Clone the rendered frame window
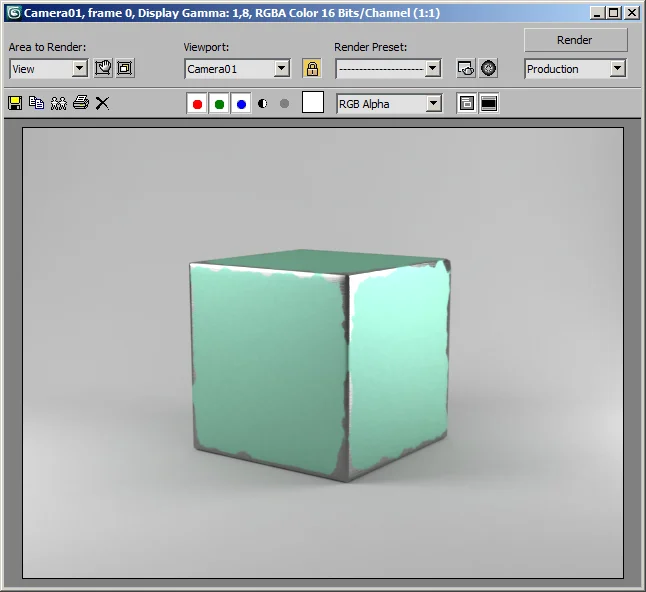Viewport: 646px width, 592px height. (59, 103)
